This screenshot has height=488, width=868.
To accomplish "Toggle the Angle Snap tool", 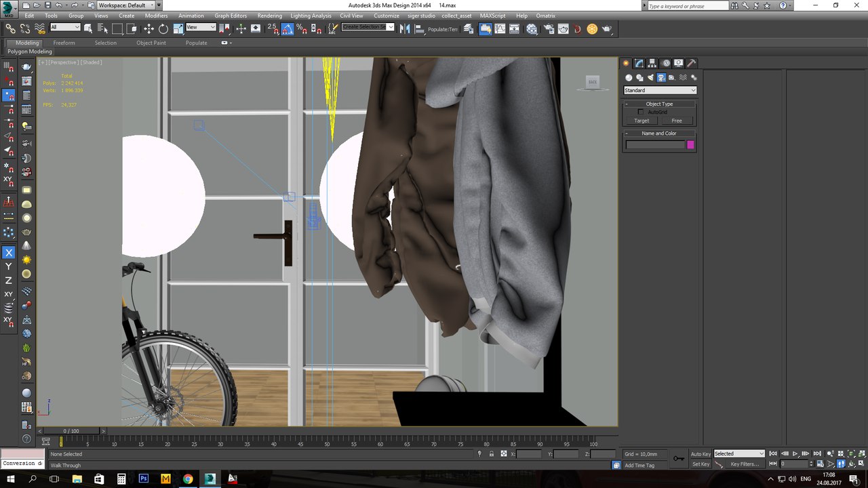I will [288, 28].
